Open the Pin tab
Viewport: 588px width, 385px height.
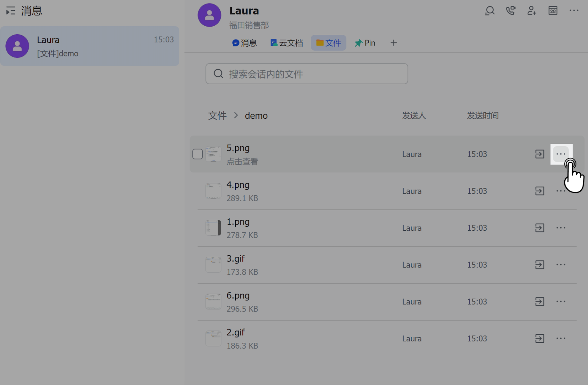(x=365, y=43)
